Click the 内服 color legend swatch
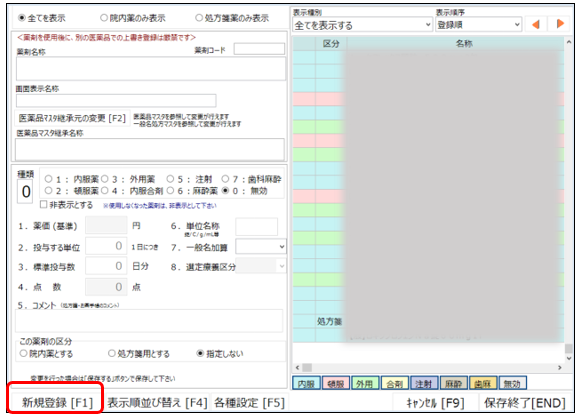The image size is (585, 420). [x=306, y=383]
